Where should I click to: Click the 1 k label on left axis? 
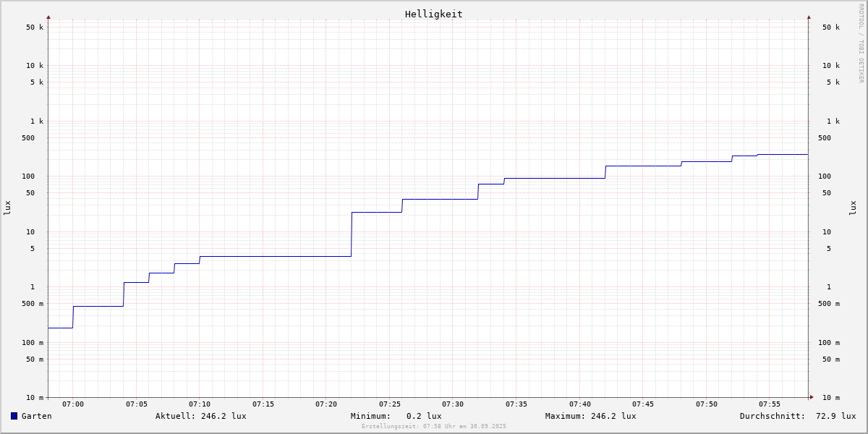click(37, 122)
